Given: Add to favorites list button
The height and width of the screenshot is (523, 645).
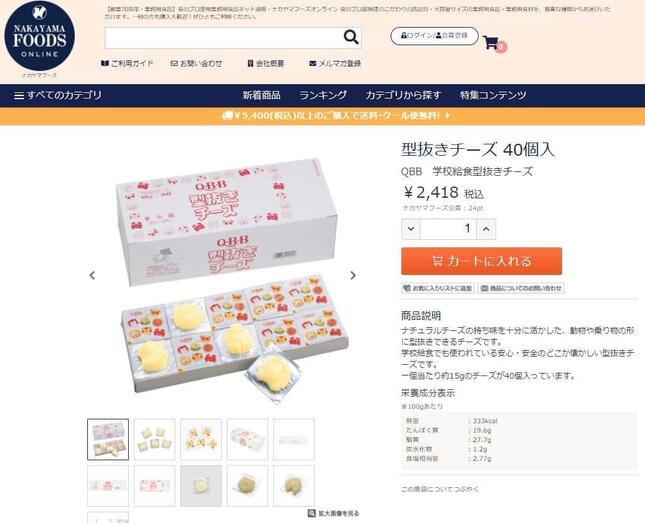Looking at the screenshot, I should (438, 288).
